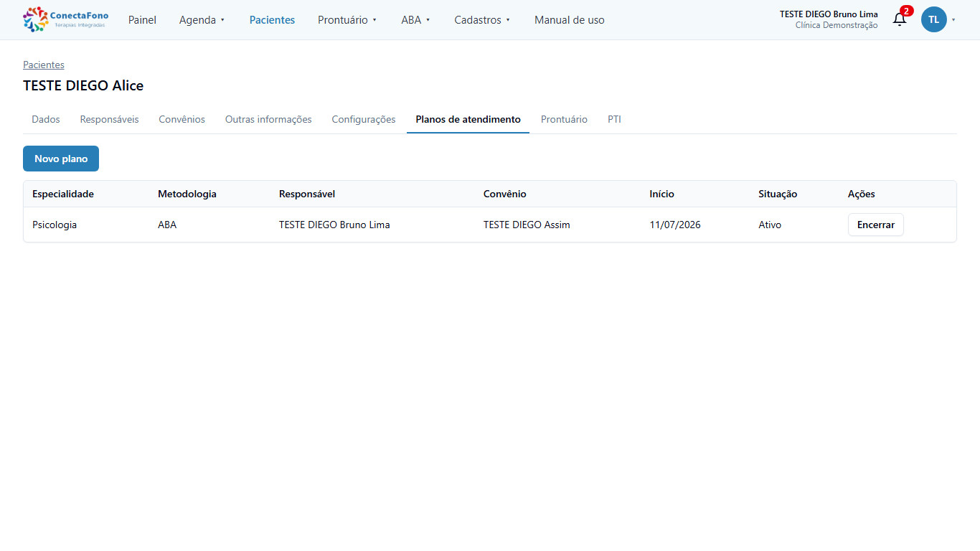
Task: Click the Novo plano button
Action: pos(61,159)
